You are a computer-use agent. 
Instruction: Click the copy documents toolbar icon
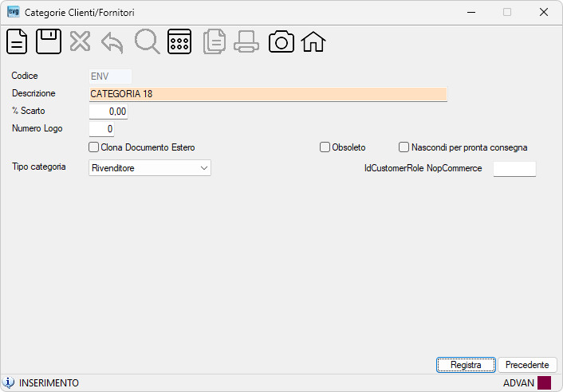coord(215,41)
